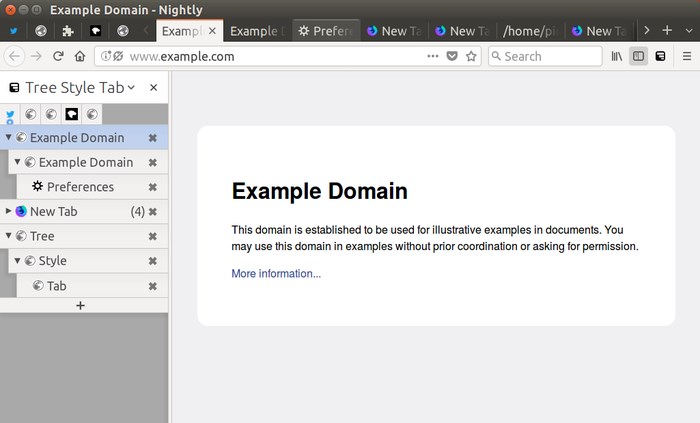Screen dimensions: 700x423
Task: Collapse the Tree tab subtree
Action: point(9,237)
